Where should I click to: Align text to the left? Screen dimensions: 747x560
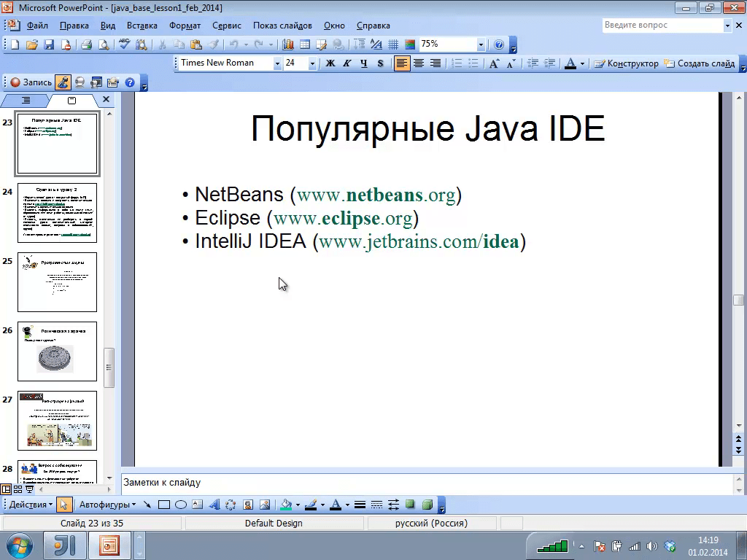pyautogui.click(x=402, y=63)
